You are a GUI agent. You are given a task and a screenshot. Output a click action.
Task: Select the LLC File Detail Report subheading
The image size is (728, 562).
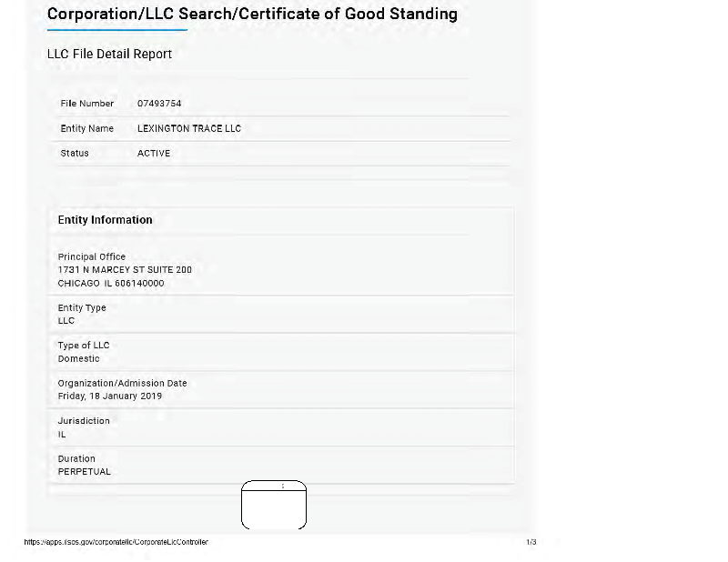tap(109, 54)
